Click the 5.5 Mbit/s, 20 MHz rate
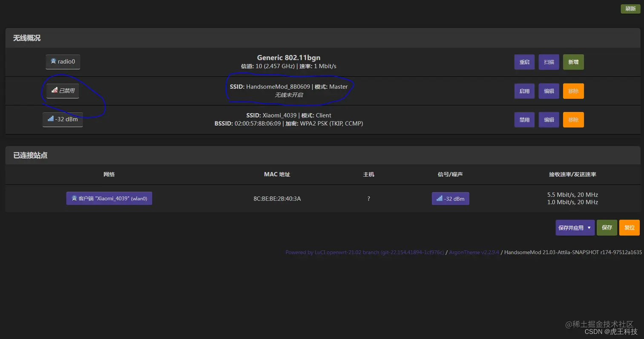The image size is (644, 339). 572,195
